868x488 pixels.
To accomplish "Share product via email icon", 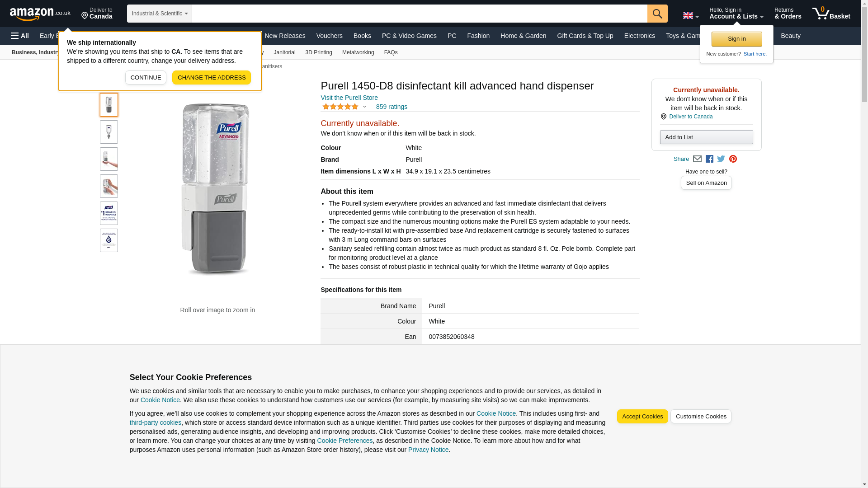I will 697,159.
